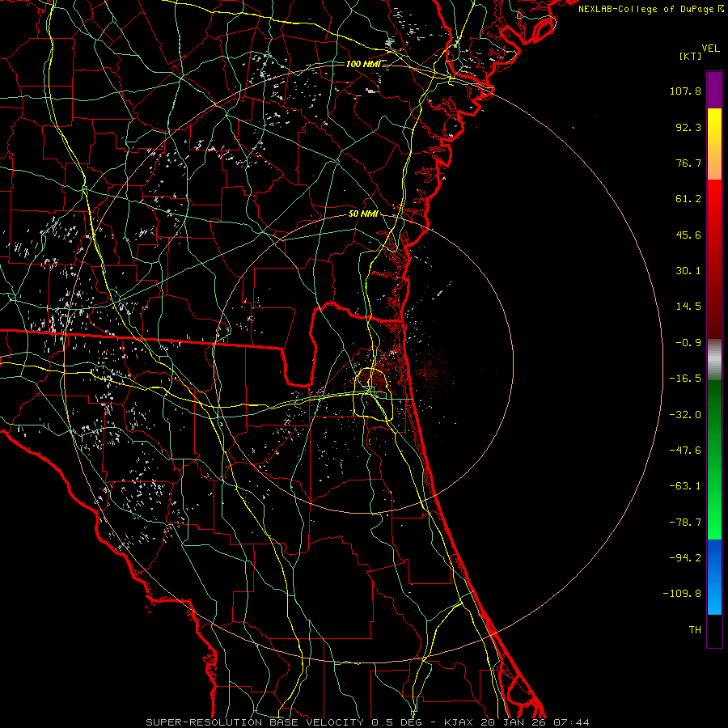Click the gray near-zero segment of color bar
The image size is (728, 728).
coord(714,360)
